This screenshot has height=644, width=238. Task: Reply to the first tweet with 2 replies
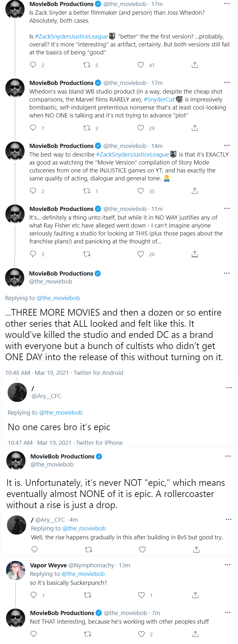point(33,65)
